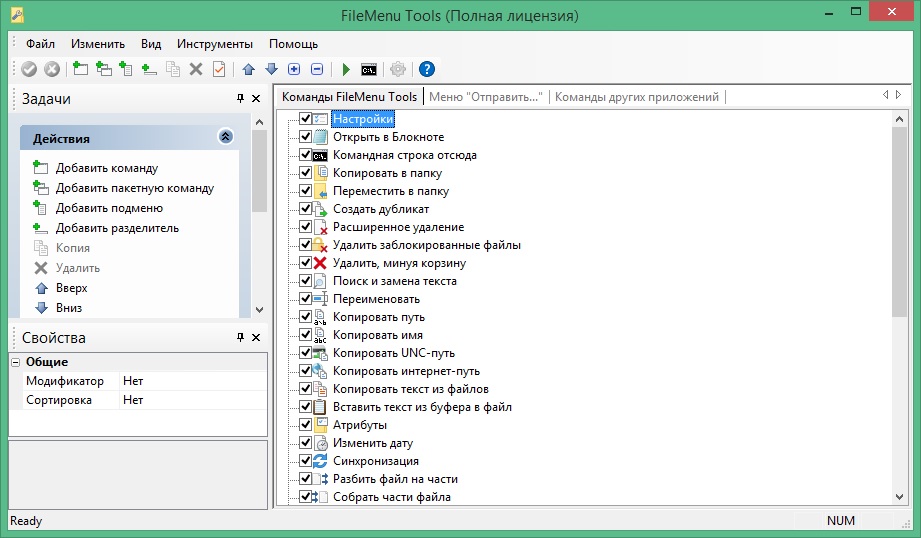Open Help via the blue question mark icon
Screen dimensions: 921x538
point(427,69)
